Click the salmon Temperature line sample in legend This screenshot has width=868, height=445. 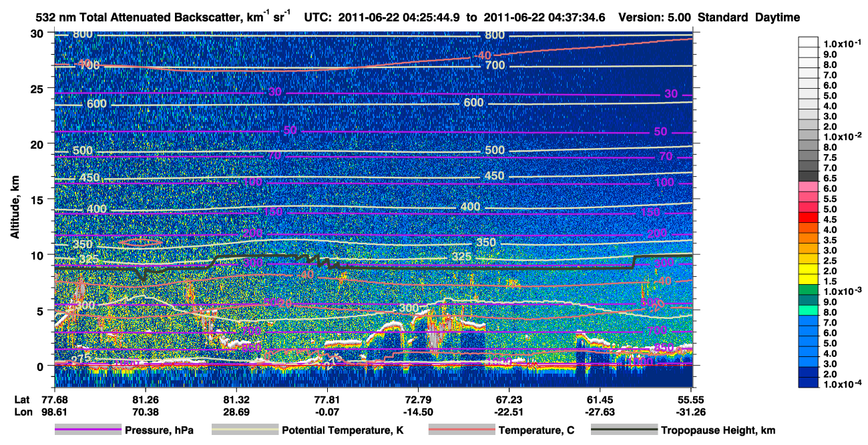point(461,430)
